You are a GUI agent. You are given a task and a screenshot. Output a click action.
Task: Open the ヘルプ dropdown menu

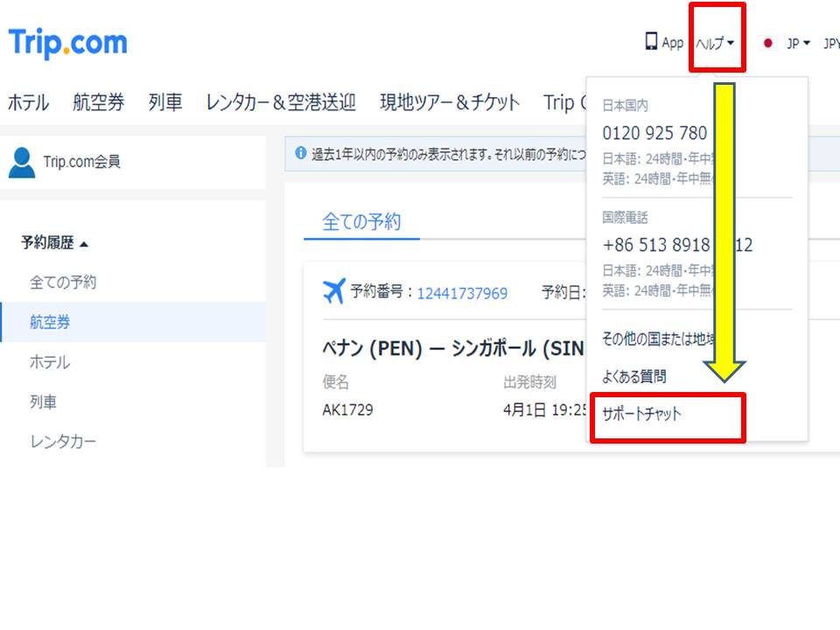pos(715,43)
